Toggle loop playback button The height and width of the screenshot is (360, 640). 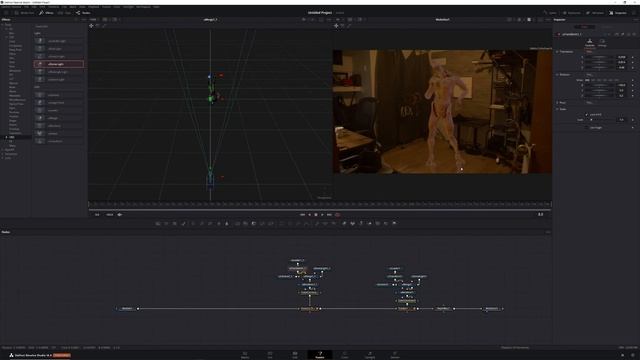click(x=338, y=214)
